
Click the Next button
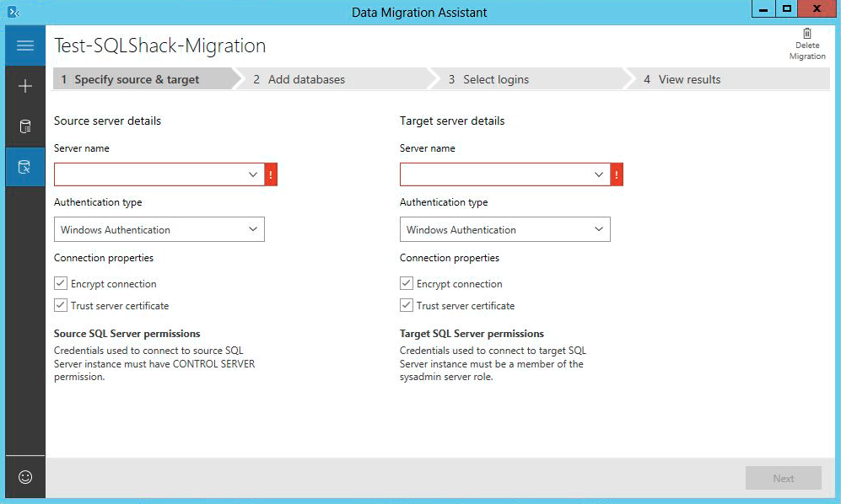click(783, 478)
